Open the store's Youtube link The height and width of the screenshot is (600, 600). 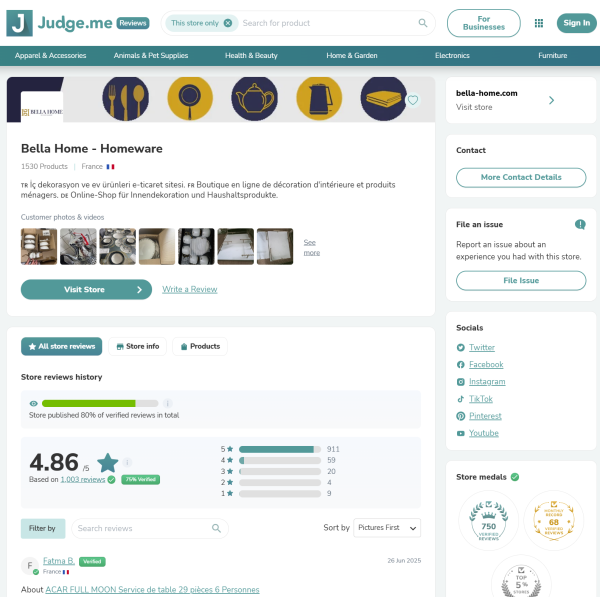tap(484, 433)
